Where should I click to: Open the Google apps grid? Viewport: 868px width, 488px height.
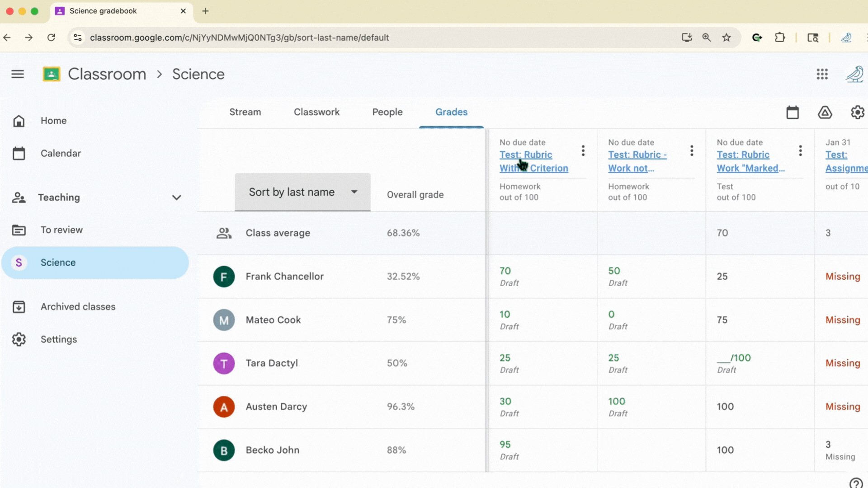click(x=822, y=74)
